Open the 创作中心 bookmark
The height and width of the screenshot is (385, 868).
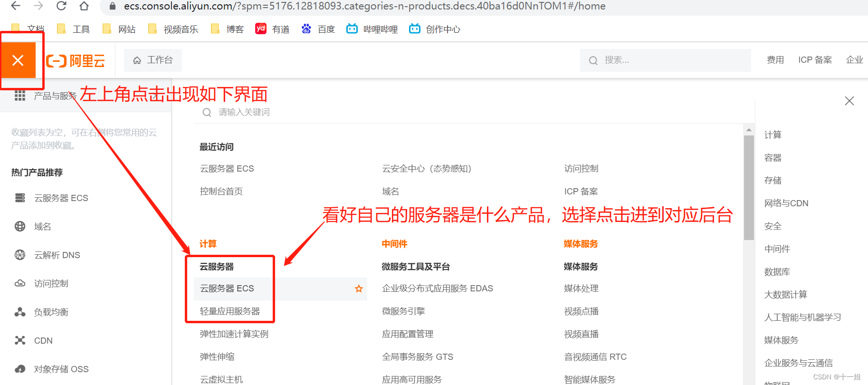(435, 29)
